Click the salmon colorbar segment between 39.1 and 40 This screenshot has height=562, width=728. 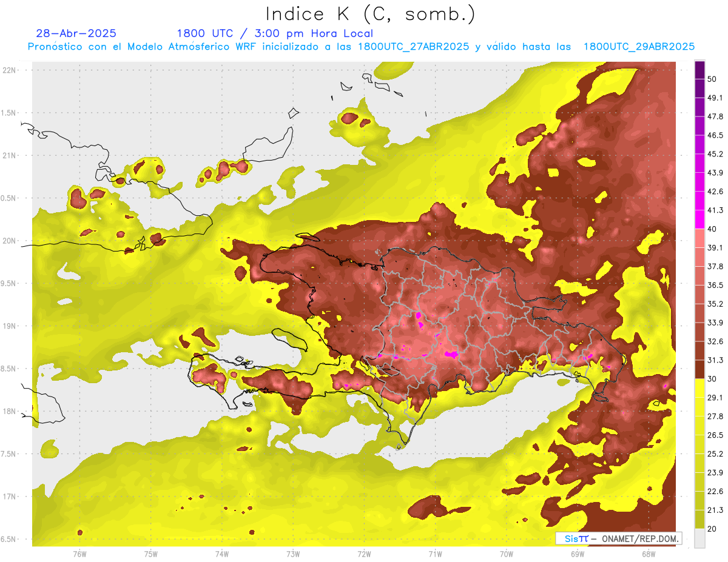(x=699, y=238)
